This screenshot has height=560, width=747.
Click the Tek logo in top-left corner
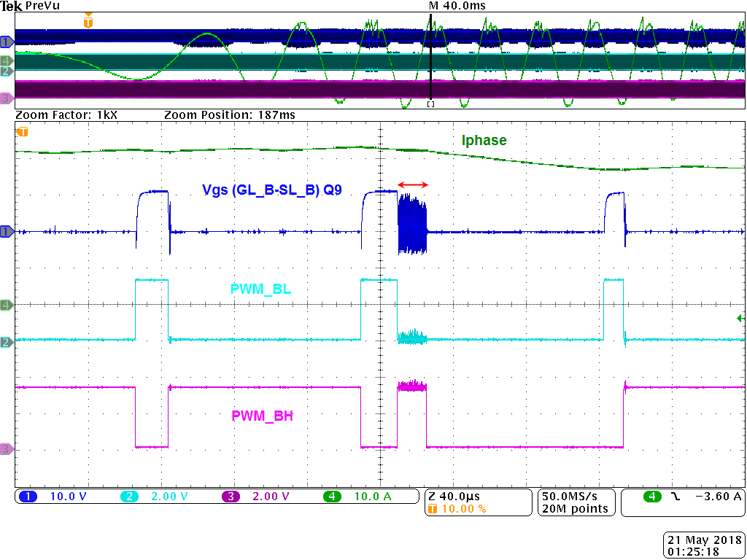coord(13,6)
